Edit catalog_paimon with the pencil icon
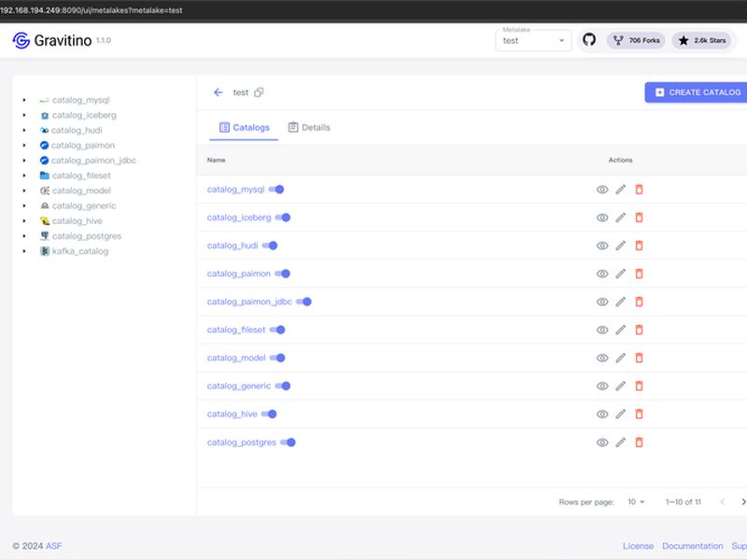 click(x=620, y=273)
